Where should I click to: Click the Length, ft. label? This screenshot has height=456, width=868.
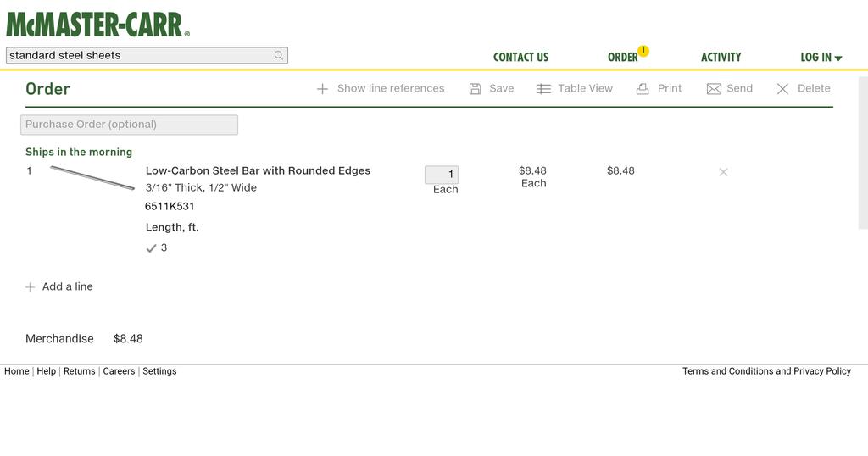point(172,227)
